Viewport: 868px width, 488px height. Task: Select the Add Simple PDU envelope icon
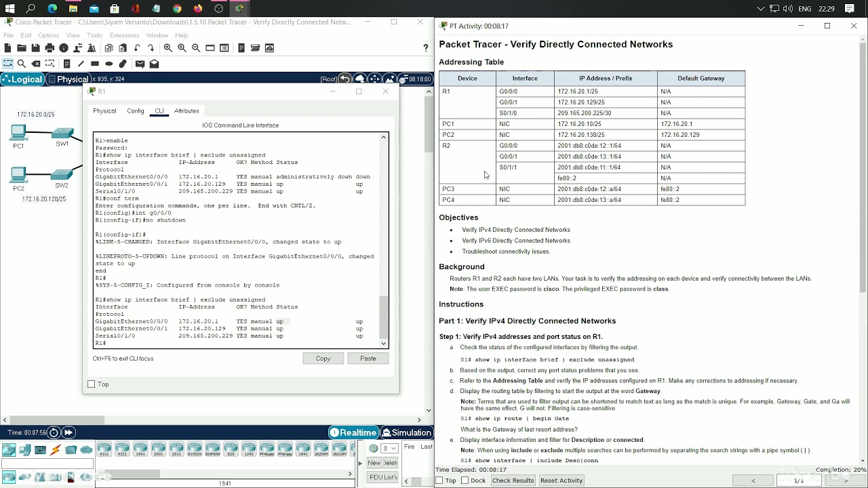[140, 64]
